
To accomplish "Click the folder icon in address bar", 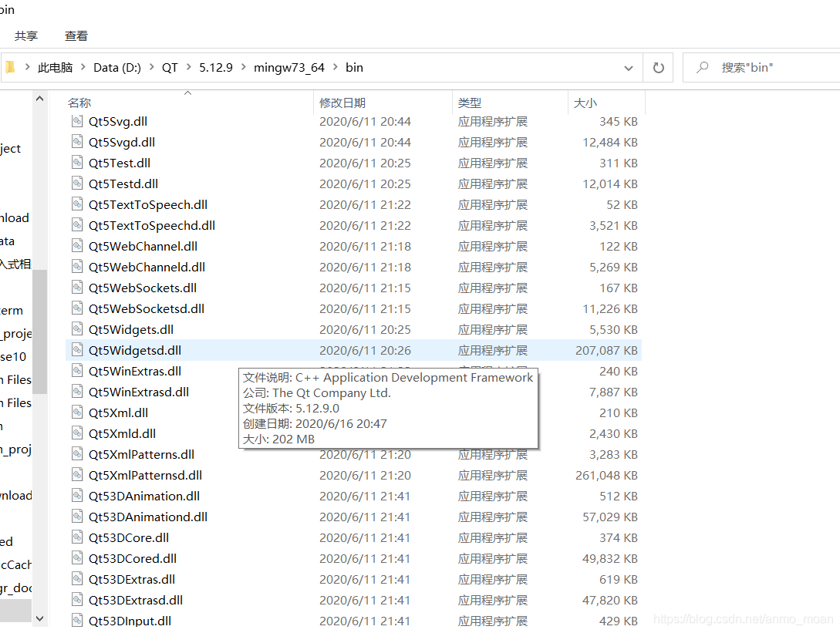I will pyautogui.click(x=10, y=68).
